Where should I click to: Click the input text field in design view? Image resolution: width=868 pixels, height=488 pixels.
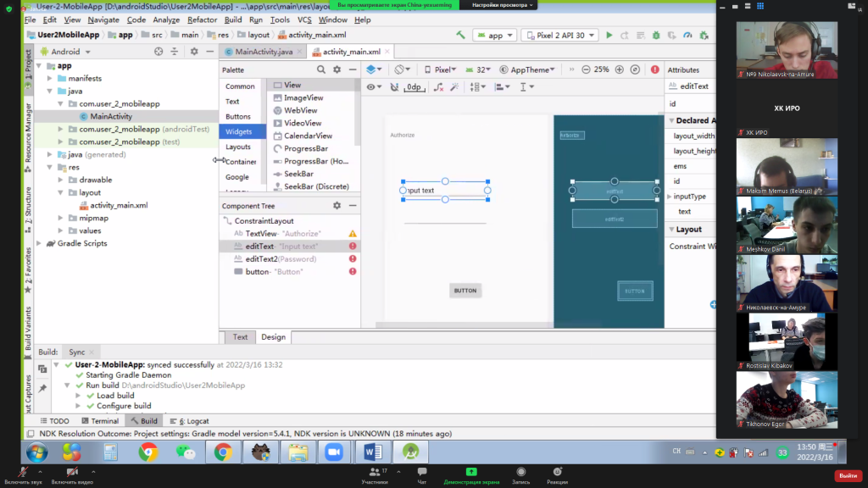[x=445, y=191]
